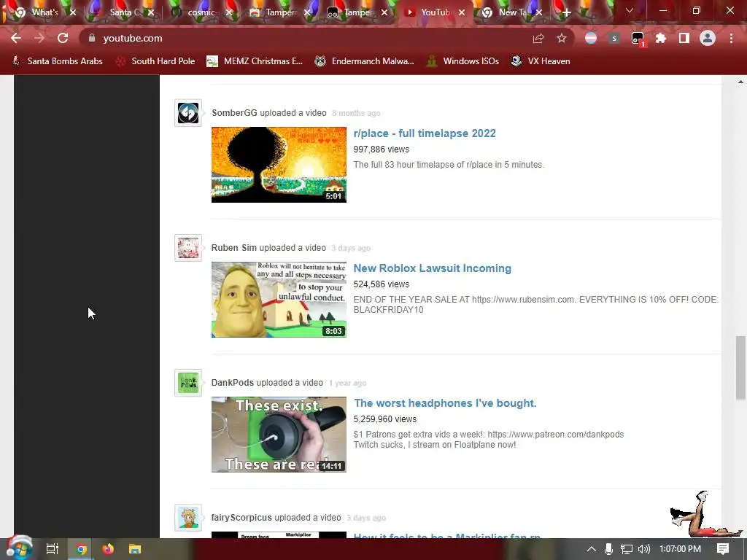Play the Roblox Lawsuit video thumbnail

279,300
